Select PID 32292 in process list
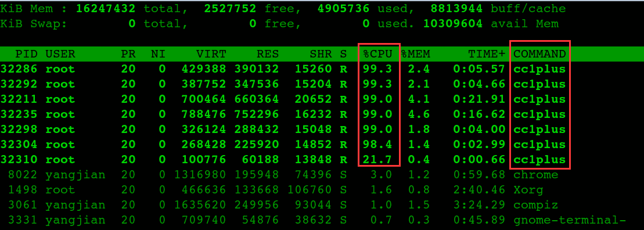 (x=19, y=84)
